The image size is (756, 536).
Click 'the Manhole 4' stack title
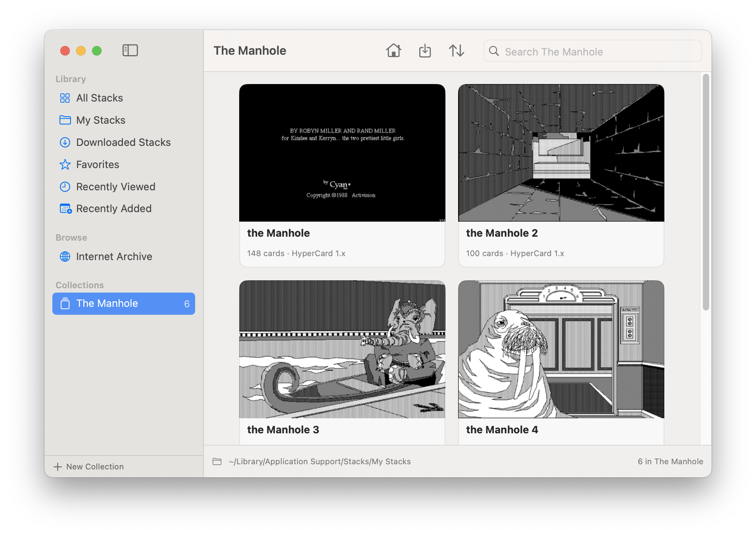point(502,430)
